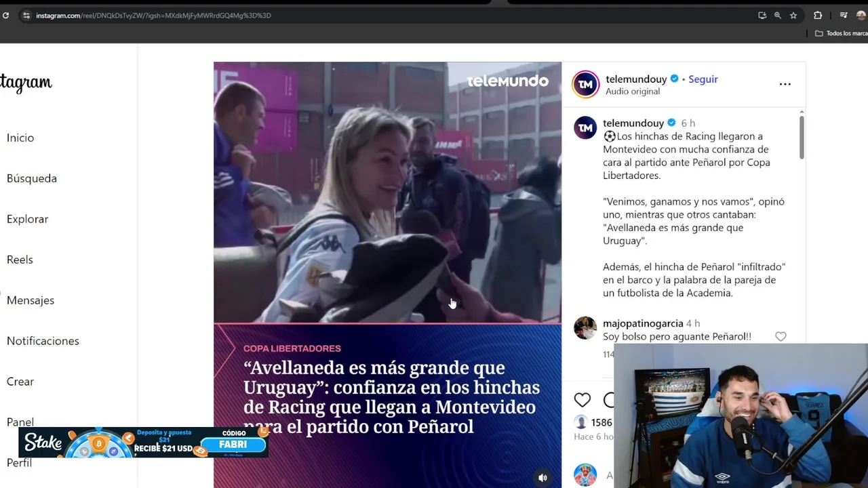Click the Stake promo banner

(x=143, y=443)
